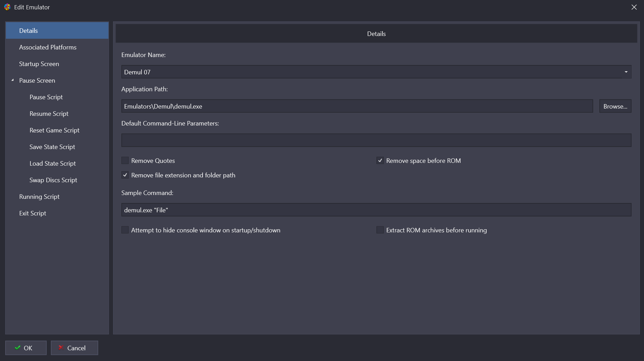Close the Edit Emulator window

634,7
